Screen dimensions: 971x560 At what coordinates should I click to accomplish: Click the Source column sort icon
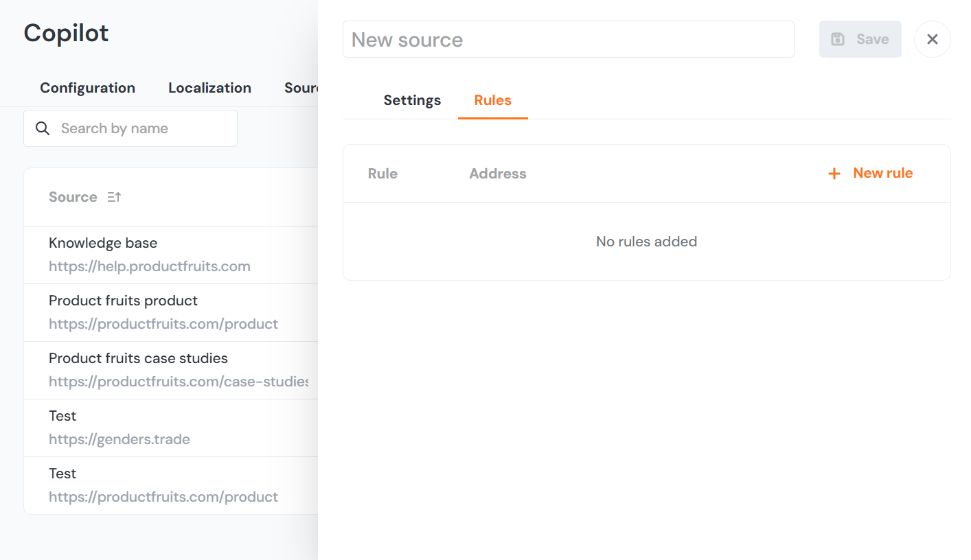(114, 197)
